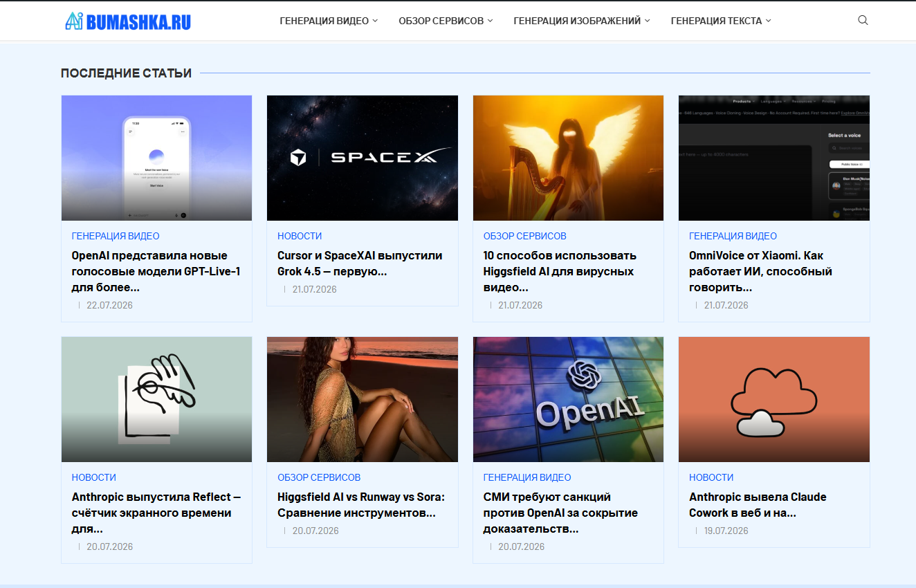Image resolution: width=916 pixels, height=588 pixels.
Task: Click the 20.07.2026 date on Higgsfield vs Runway card
Action: tap(315, 531)
